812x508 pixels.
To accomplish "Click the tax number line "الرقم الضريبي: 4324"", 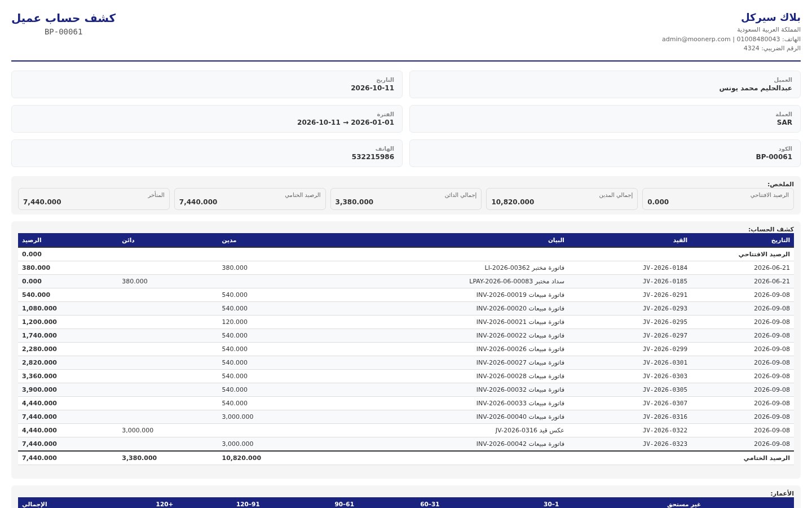I will [x=772, y=48].
